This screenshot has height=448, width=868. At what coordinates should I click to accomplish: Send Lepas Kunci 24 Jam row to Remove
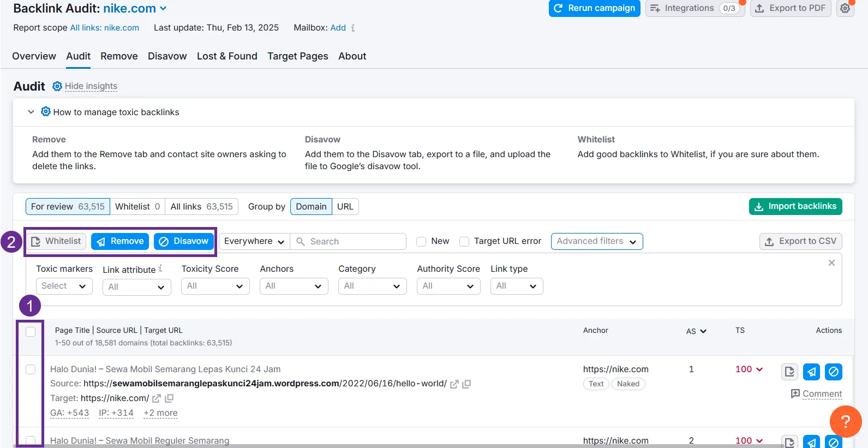(x=812, y=372)
